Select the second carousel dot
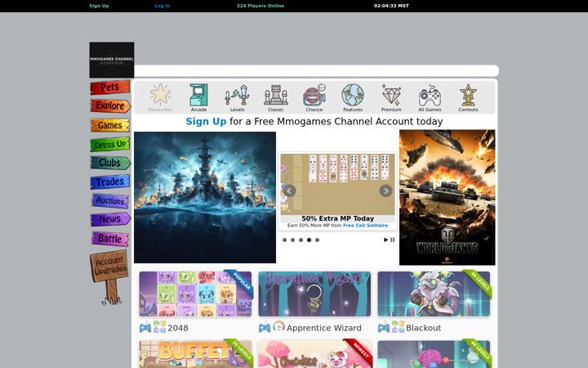This screenshot has height=368, width=588. (293, 240)
